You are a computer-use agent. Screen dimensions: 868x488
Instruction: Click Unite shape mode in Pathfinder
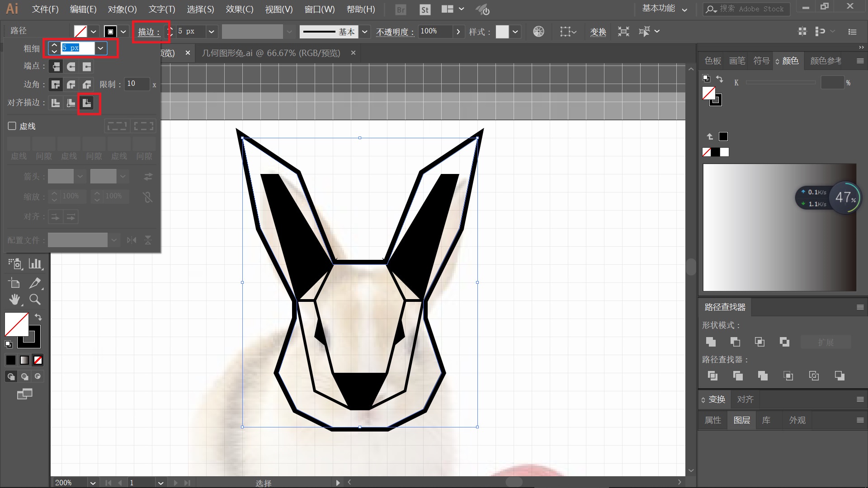(x=711, y=342)
